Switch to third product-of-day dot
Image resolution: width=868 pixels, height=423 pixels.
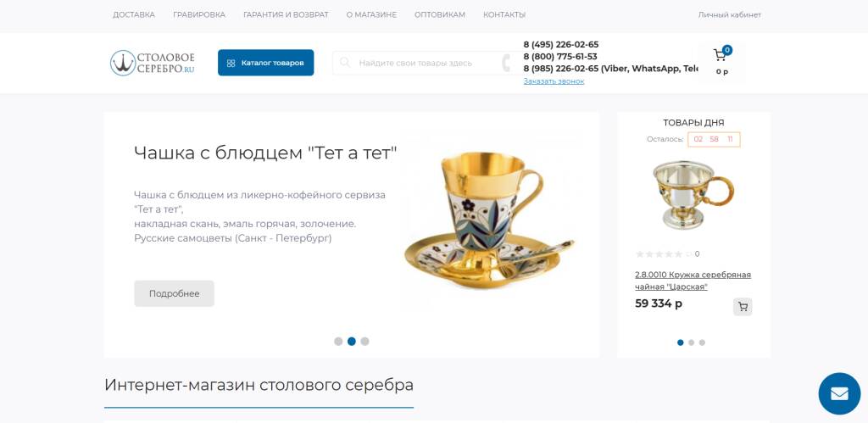702,342
